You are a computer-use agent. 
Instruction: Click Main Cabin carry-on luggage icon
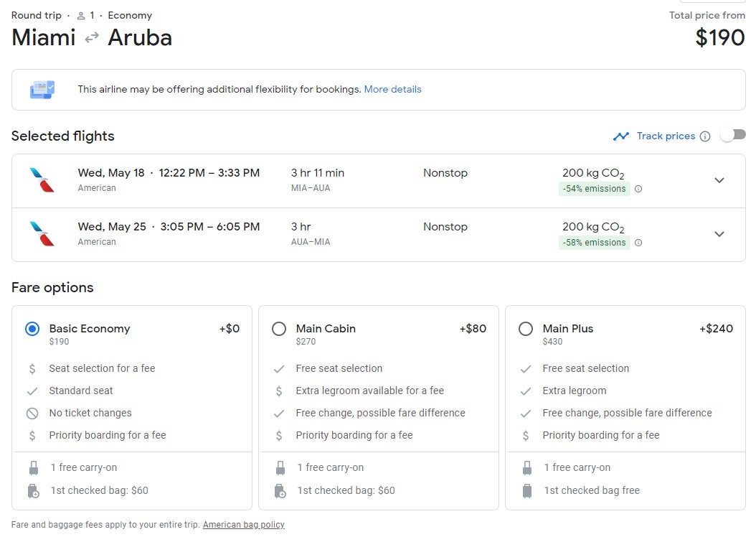pyautogui.click(x=280, y=468)
